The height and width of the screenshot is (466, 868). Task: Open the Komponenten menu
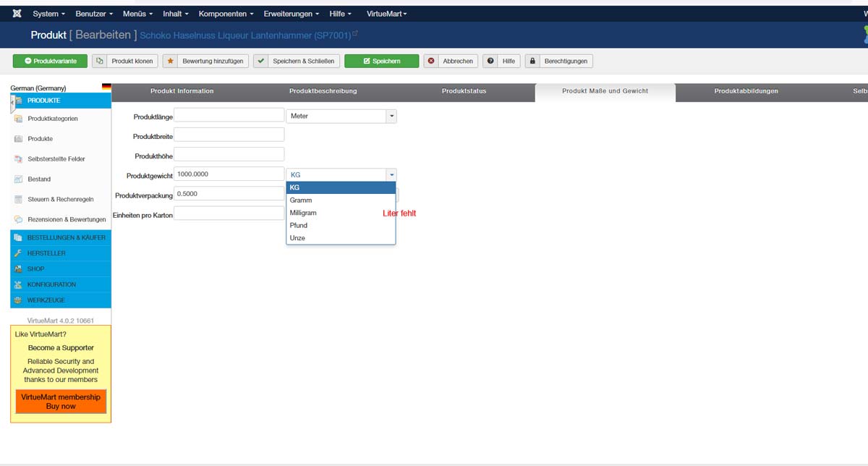pos(226,14)
